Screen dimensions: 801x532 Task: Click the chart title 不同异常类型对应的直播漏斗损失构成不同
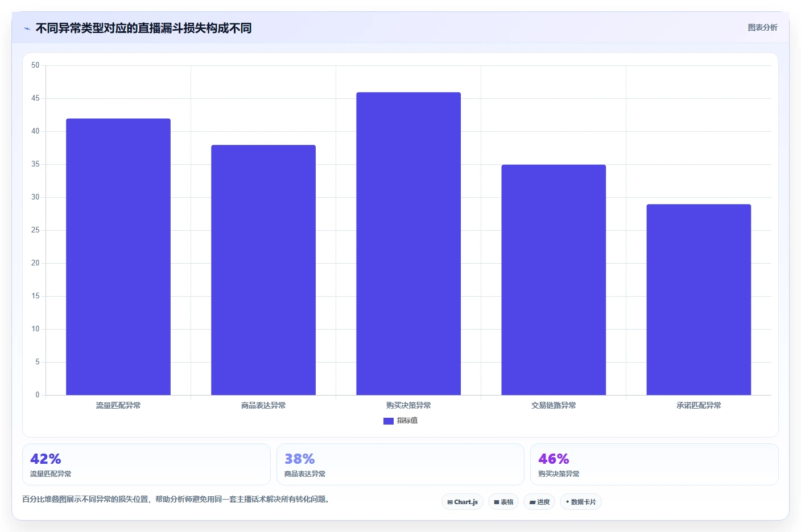tap(143, 28)
